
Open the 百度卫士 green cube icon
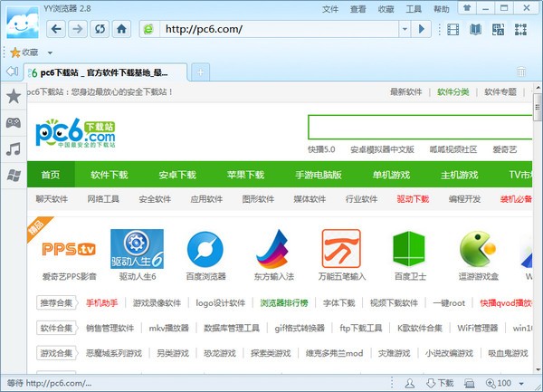coord(409,249)
